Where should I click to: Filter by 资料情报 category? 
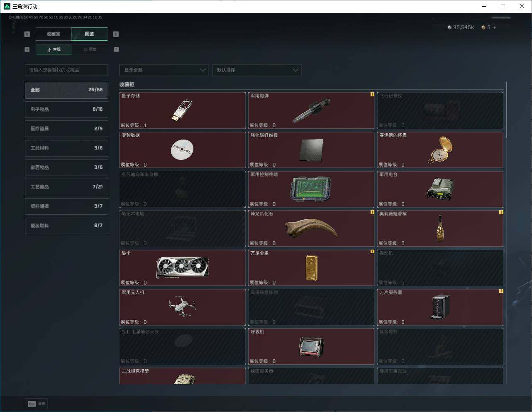66,206
